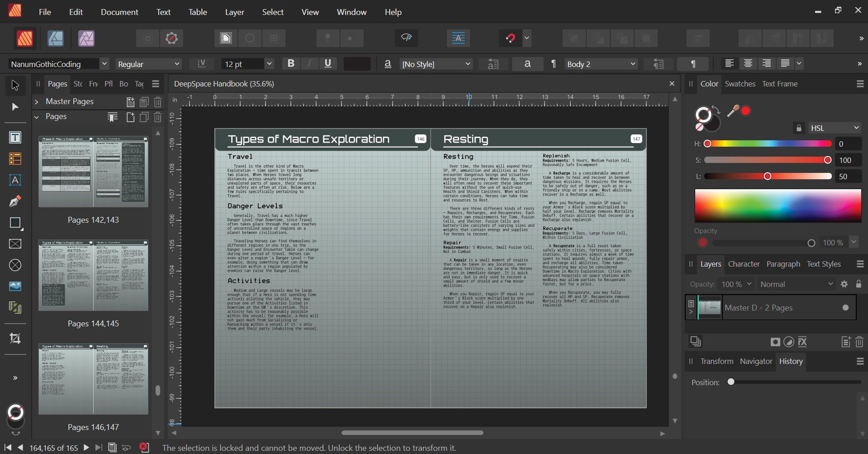Viewport: 868px width, 454px height.
Task: Align text left
Action: [x=729, y=63]
